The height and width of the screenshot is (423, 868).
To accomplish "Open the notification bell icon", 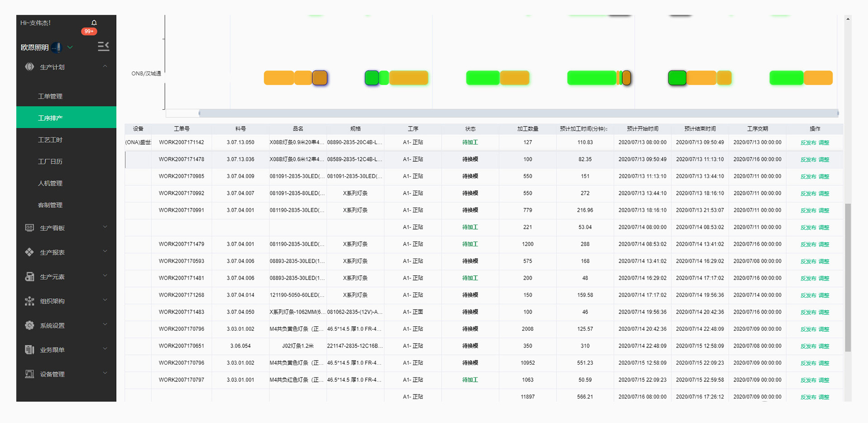I will pyautogui.click(x=94, y=23).
